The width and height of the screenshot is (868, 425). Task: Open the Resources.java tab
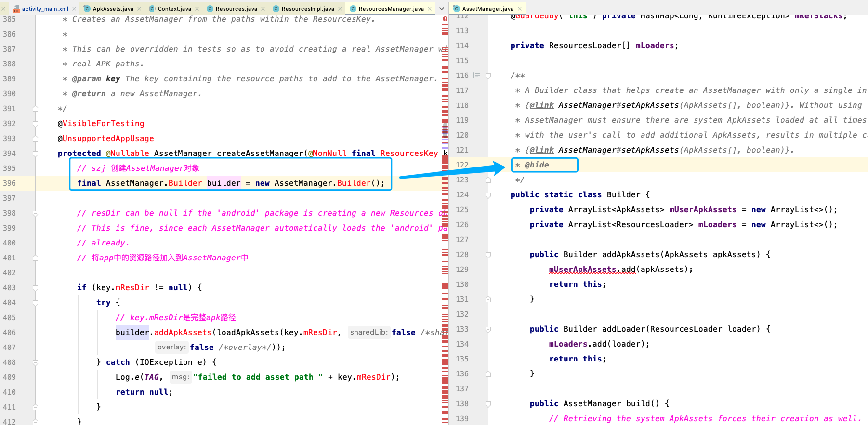(x=236, y=9)
